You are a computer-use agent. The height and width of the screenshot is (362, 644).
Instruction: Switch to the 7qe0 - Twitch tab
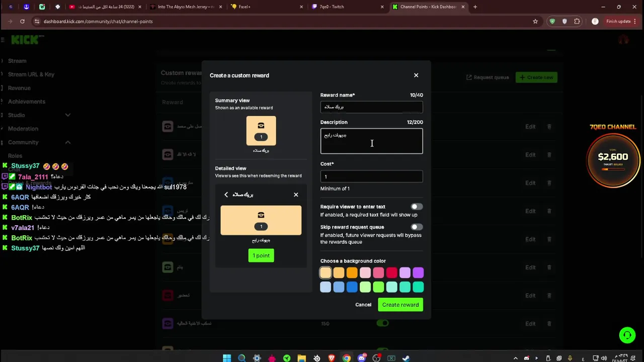click(x=347, y=7)
